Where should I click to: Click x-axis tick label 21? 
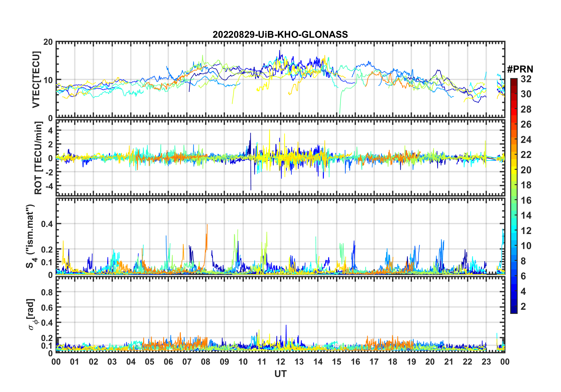click(449, 362)
